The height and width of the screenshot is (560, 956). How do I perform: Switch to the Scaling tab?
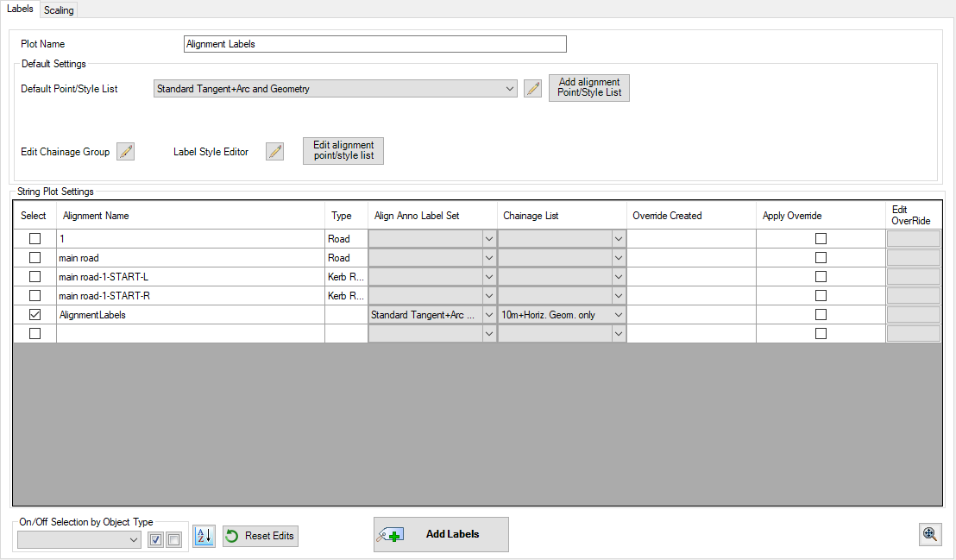tap(59, 10)
